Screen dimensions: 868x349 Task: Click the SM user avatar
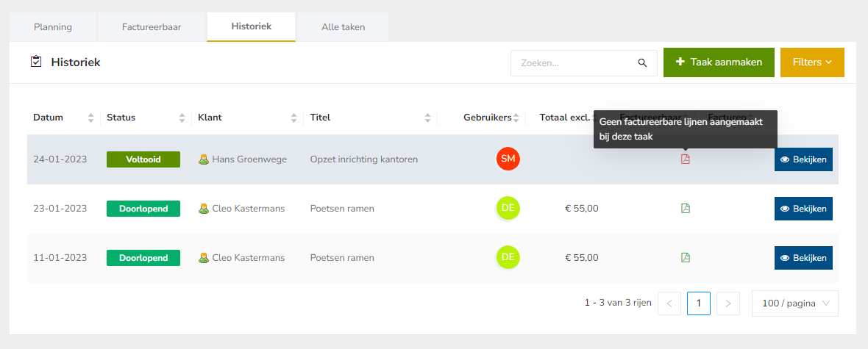[x=508, y=159]
